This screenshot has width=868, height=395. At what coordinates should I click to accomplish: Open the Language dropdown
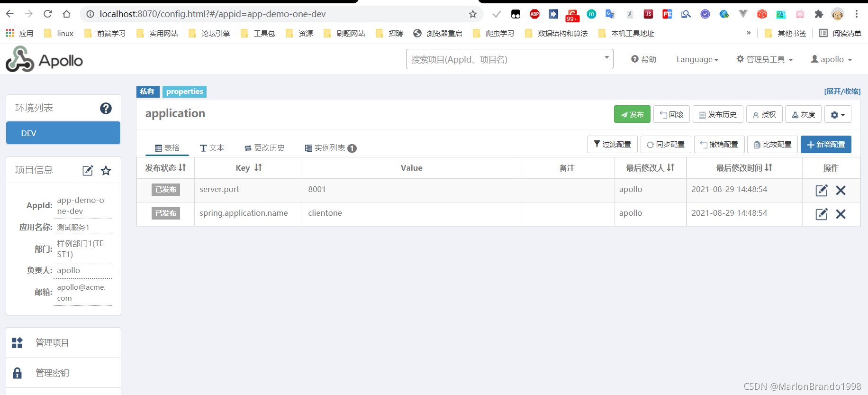pyautogui.click(x=697, y=59)
